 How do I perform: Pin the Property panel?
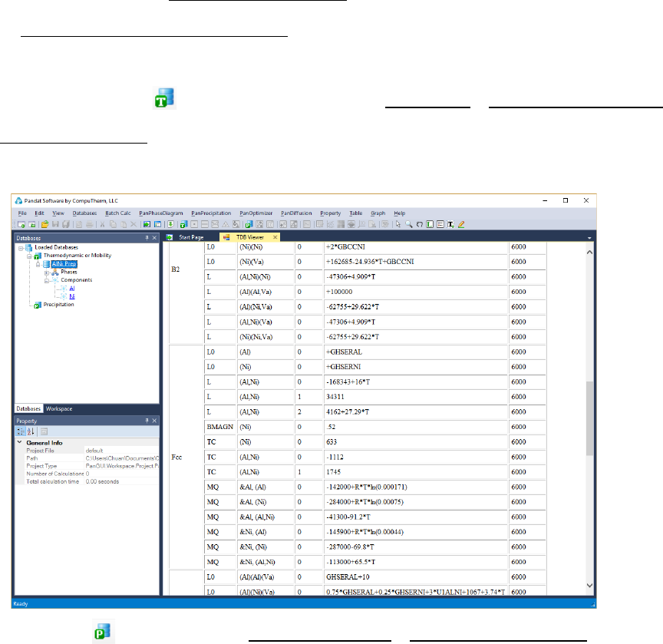(147, 421)
